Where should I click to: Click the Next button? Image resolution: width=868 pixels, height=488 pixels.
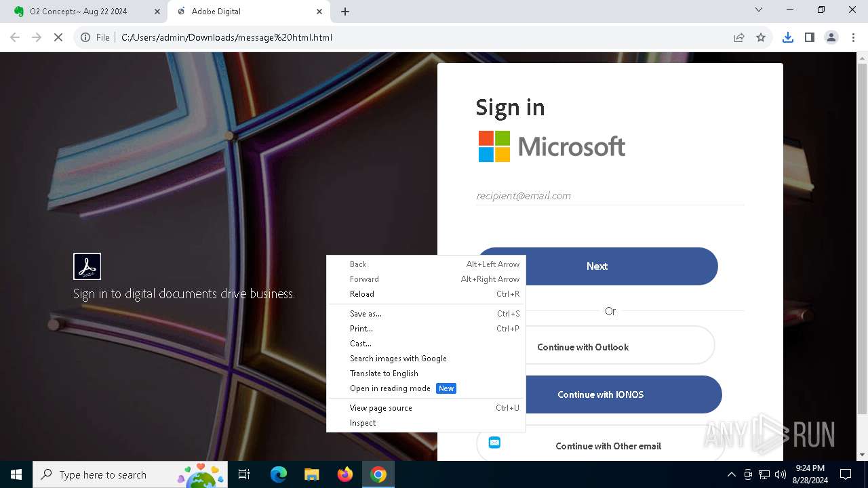pyautogui.click(x=597, y=266)
